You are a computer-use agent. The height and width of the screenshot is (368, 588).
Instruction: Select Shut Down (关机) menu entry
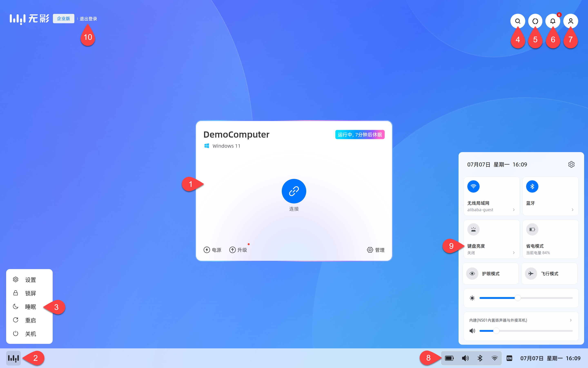29,334
